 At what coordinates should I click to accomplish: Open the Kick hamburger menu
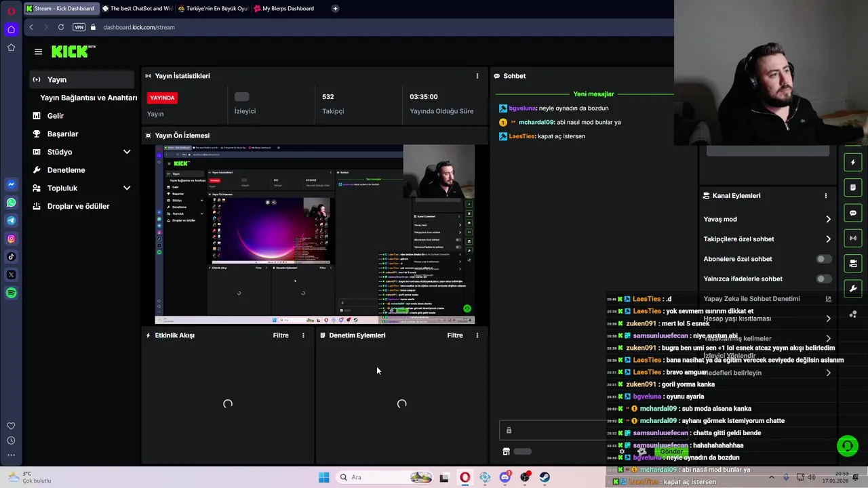(x=38, y=52)
